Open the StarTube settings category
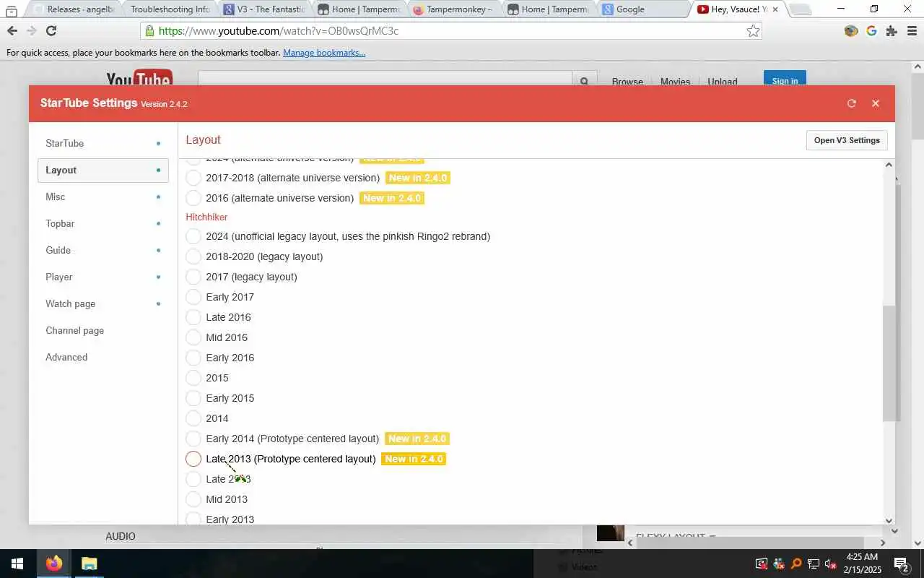Viewport: 924px width, 578px height. 103,143
